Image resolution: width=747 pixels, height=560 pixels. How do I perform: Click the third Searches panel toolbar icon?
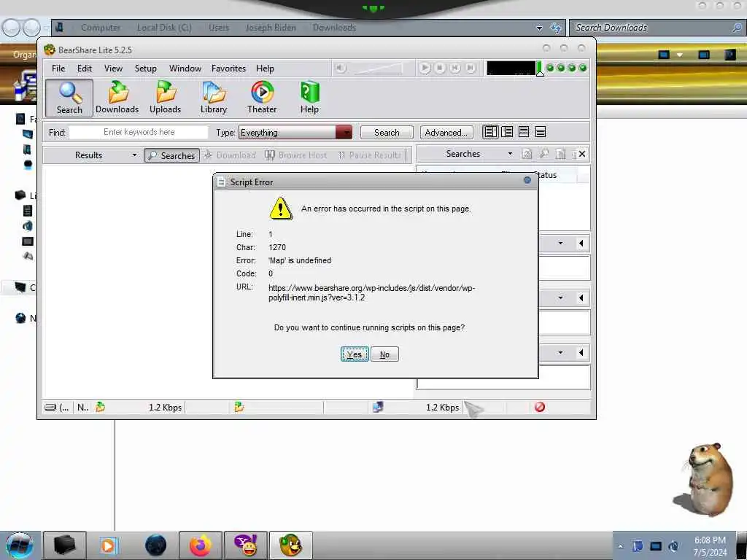coord(560,154)
